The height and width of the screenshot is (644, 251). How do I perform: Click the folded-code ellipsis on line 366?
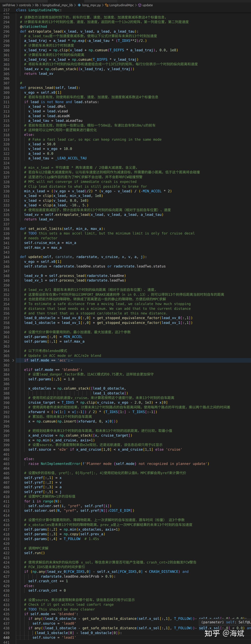[x=72, y=360]
